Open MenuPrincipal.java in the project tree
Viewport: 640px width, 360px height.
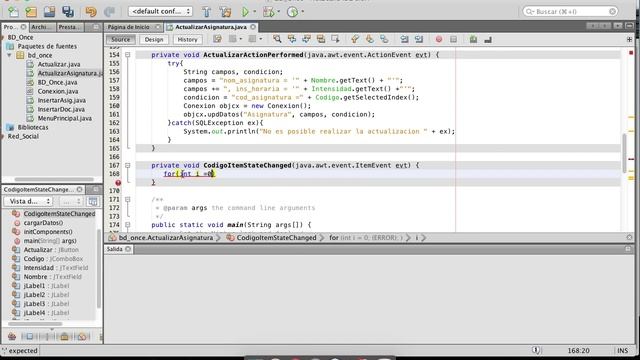click(64, 118)
